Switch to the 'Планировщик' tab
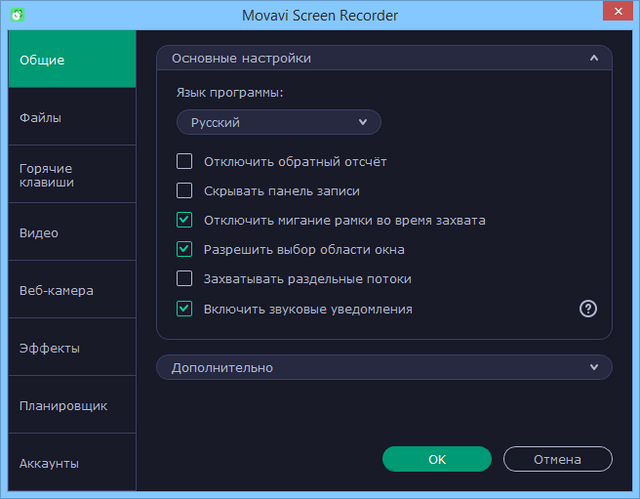Image resolution: width=640 pixels, height=499 pixels. click(x=72, y=406)
